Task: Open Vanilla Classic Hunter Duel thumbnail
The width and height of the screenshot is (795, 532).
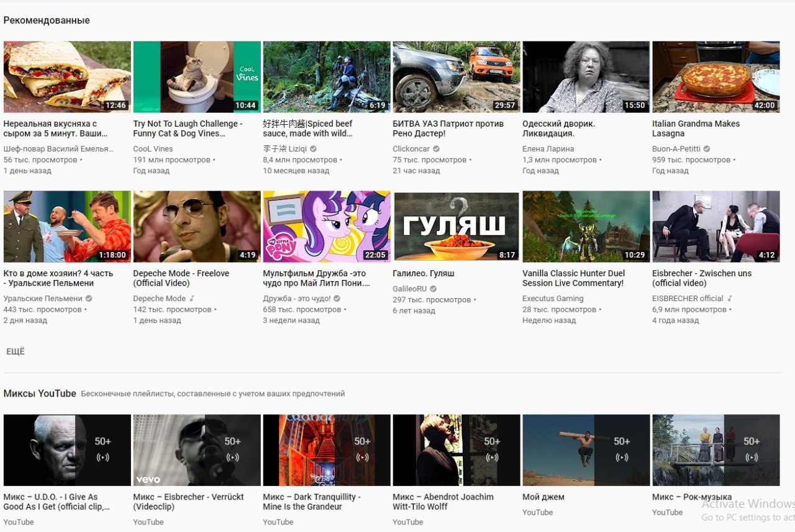Action: [586, 227]
